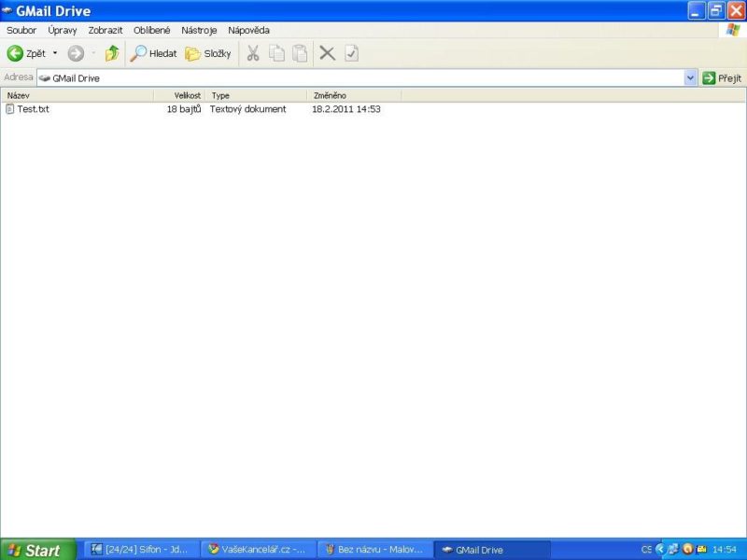
Task: Open the Hledat search pane
Action: point(154,53)
